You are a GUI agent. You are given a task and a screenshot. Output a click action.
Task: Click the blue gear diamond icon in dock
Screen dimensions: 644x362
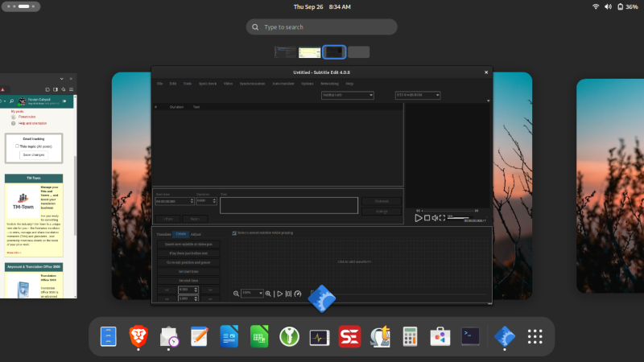[505, 336]
